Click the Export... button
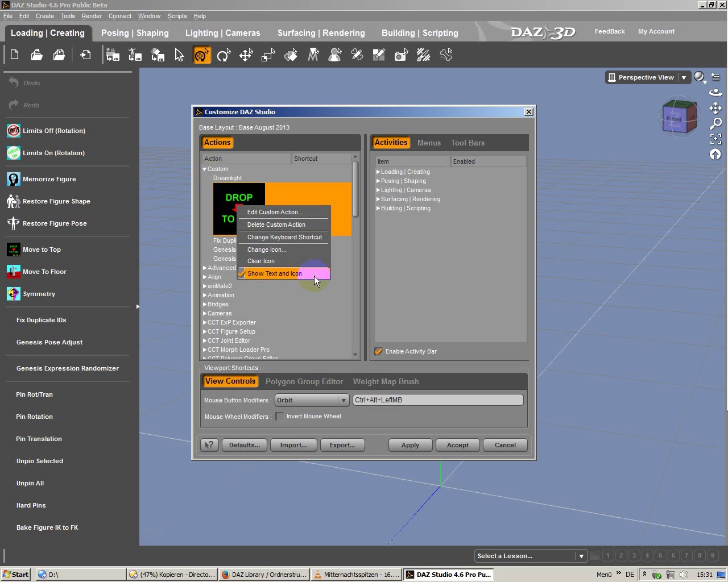Screen dimensions: 728x582 (342, 445)
